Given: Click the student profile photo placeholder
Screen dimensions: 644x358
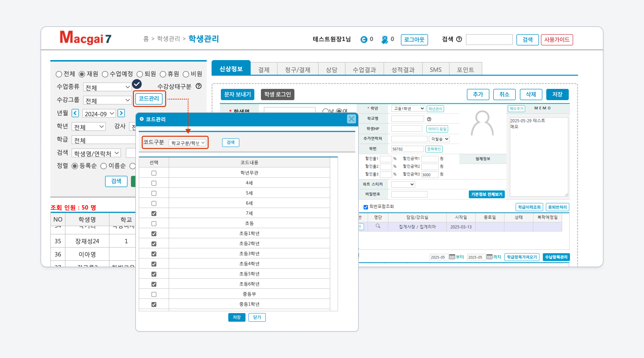Looking at the screenshot, I should (x=482, y=123).
